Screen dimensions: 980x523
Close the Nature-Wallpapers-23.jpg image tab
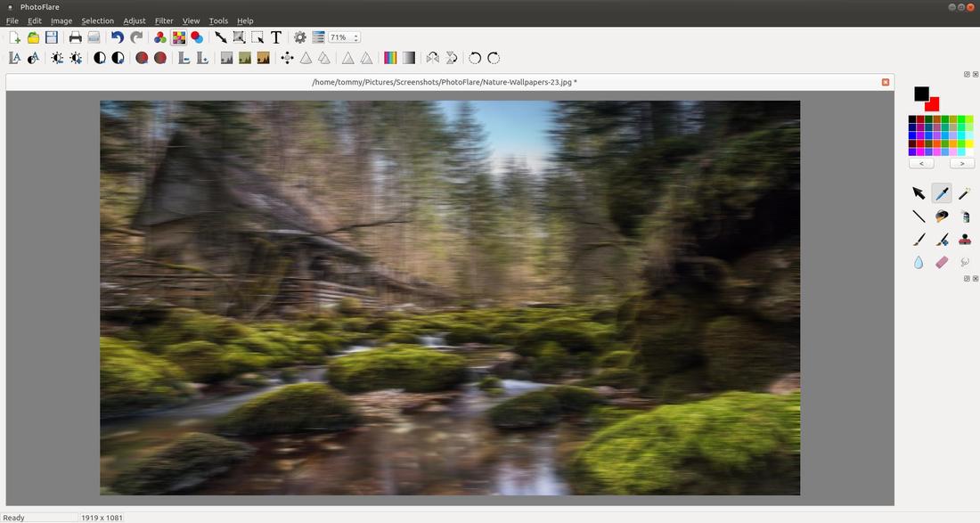[x=885, y=82]
